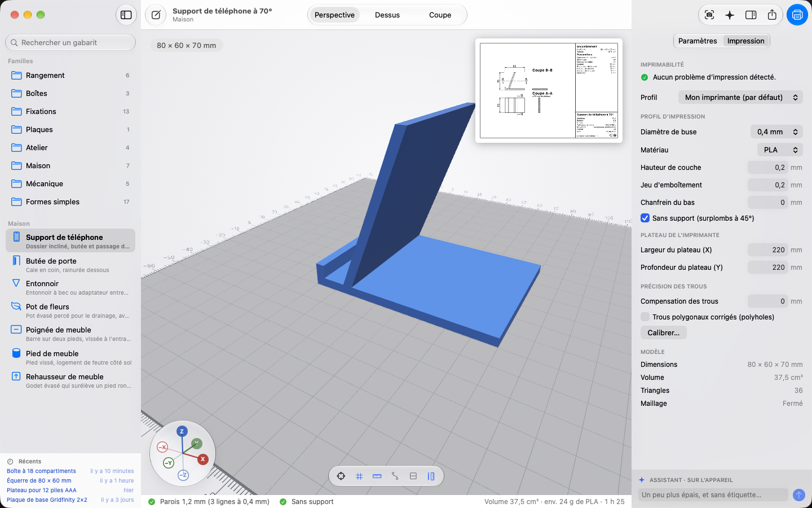The width and height of the screenshot is (812, 508).
Task: Open the Fixations family
Action: click(70, 111)
